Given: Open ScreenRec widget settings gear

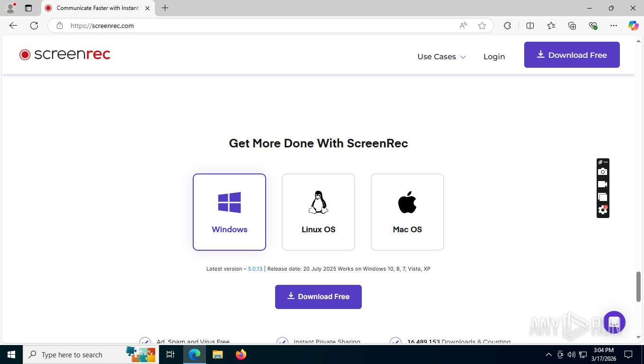Looking at the screenshot, I should (602, 209).
